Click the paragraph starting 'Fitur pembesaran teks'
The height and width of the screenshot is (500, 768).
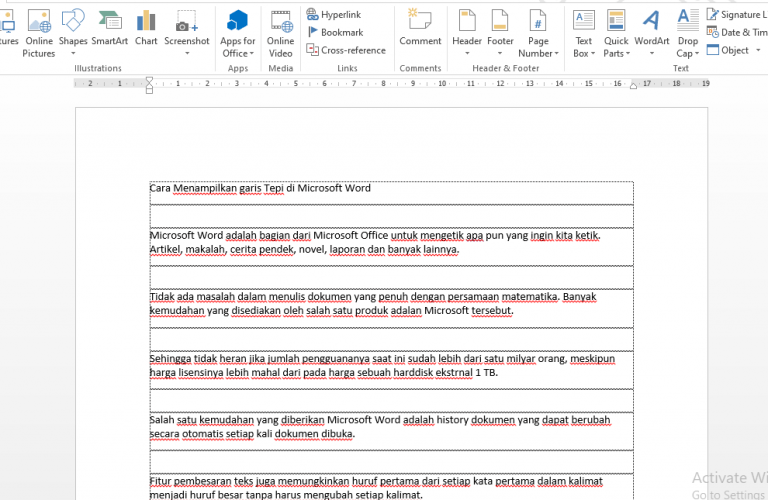point(376,488)
